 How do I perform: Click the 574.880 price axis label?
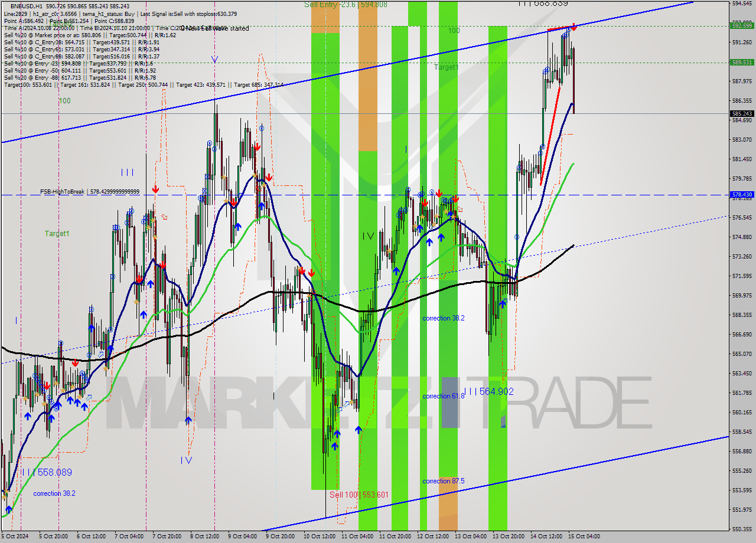coord(742,237)
